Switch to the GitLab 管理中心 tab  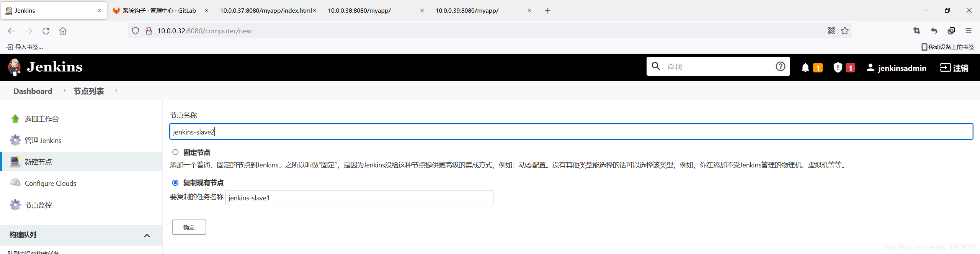pyautogui.click(x=160, y=11)
